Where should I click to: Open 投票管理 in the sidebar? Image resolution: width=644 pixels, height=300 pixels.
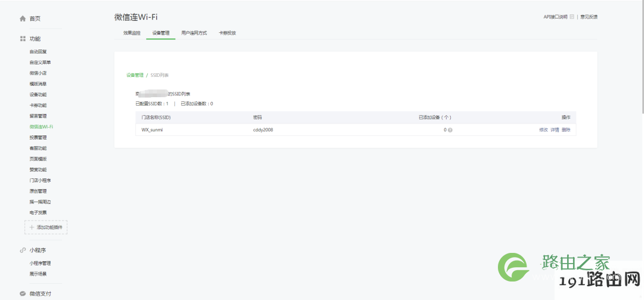point(38,137)
